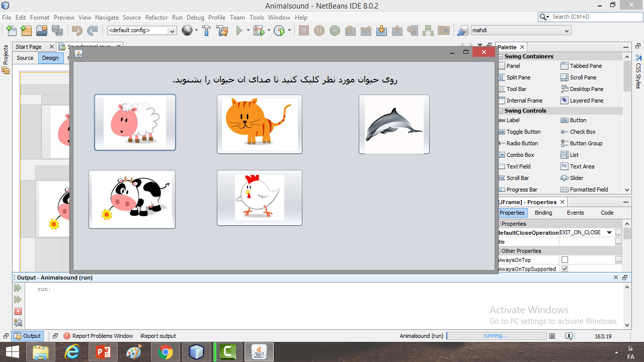Screen dimensions: 644x362
Task: Click the red stop icon in Output panel
Action: (18, 311)
